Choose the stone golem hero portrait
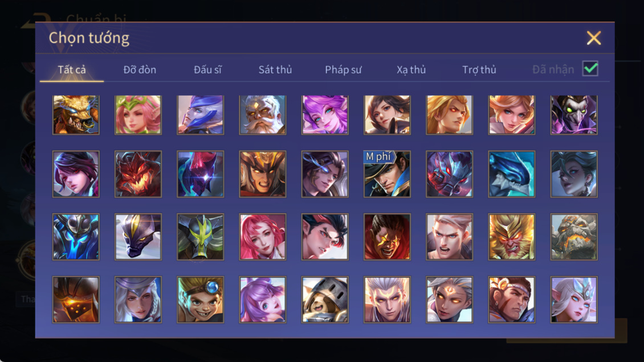644x362 pixels. pos(574,237)
